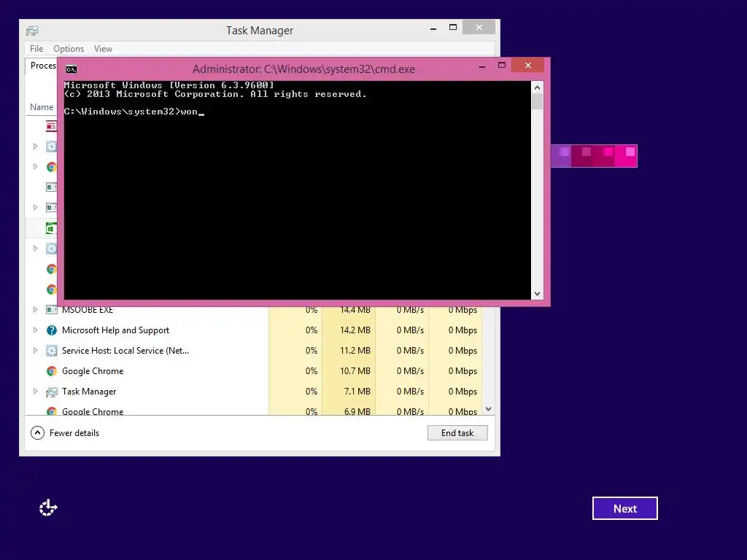
Task: Open the File menu in Task Manager
Action: click(x=36, y=49)
